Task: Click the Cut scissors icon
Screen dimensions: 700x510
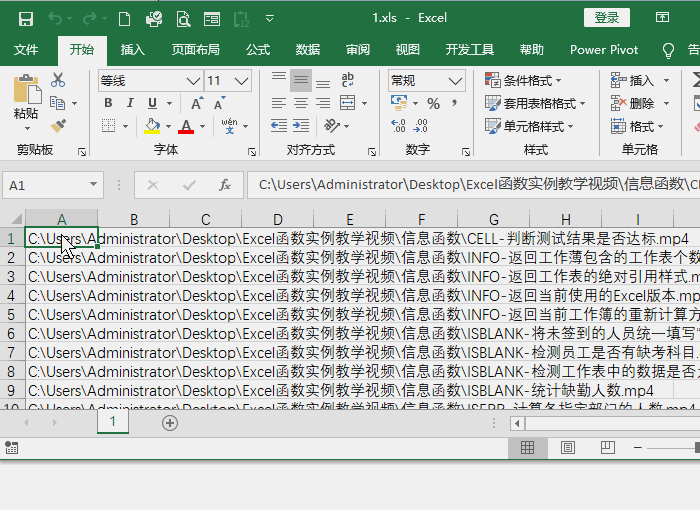Action: click(x=58, y=80)
